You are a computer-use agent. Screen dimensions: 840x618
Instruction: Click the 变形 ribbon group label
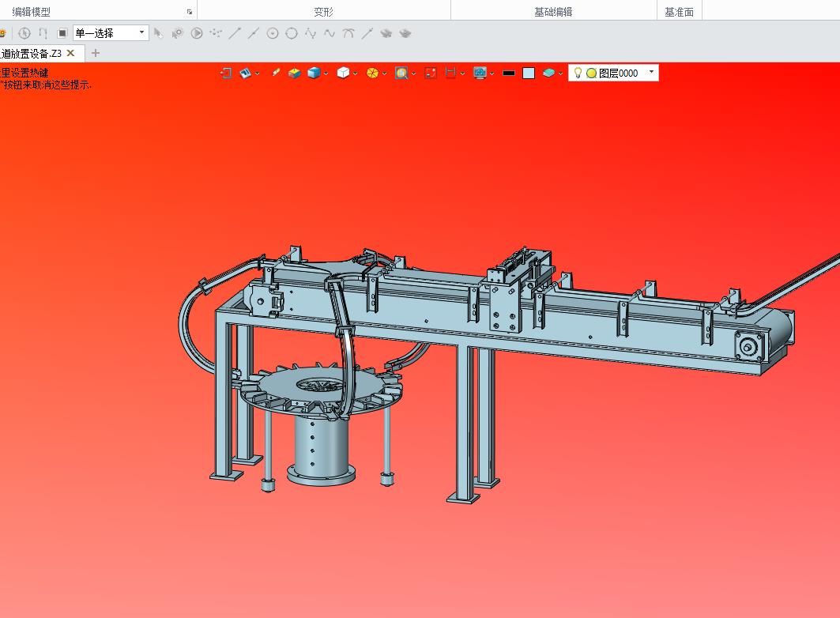pos(323,12)
